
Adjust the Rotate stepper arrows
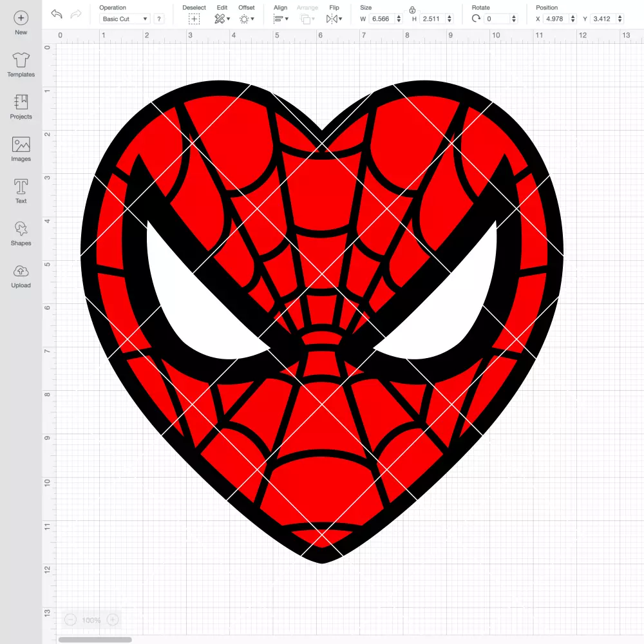(x=514, y=19)
